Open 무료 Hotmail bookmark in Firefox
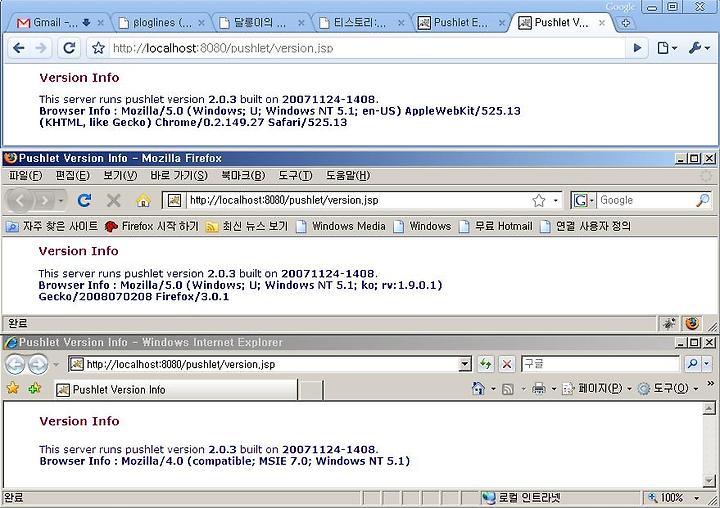Image resolution: width=720 pixels, height=508 pixels. coord(496,226)
